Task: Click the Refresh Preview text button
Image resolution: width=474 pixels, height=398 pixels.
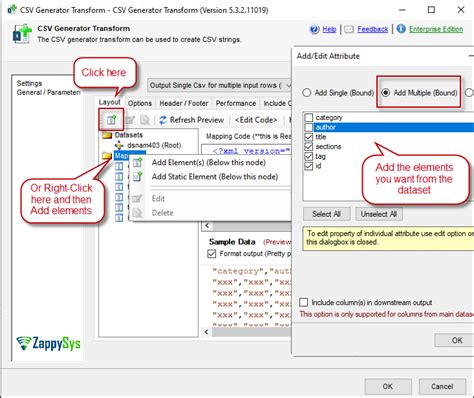Action: [197, 120]
